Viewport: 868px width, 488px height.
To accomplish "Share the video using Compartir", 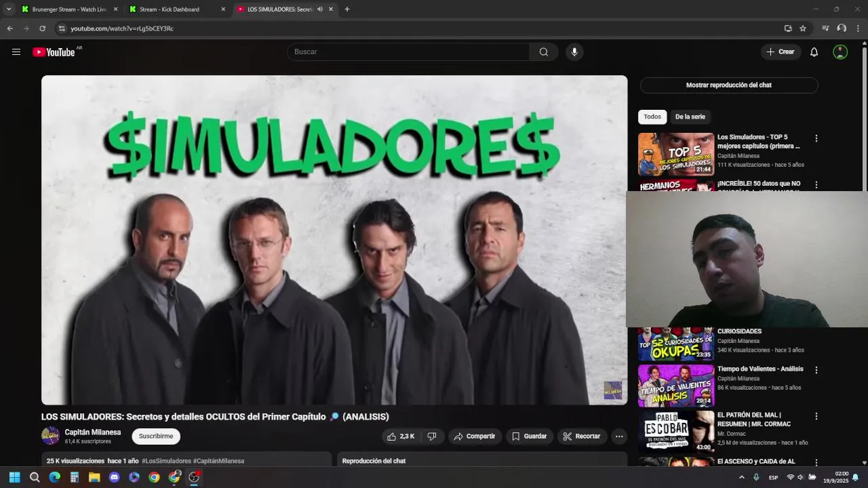I will pyautogui.click(x=475, y=436).
